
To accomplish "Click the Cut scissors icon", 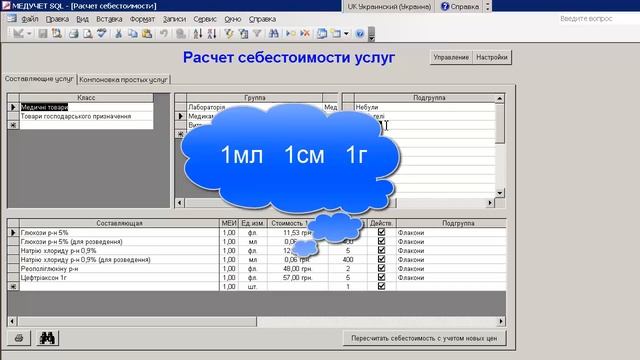I will (118, 33).
